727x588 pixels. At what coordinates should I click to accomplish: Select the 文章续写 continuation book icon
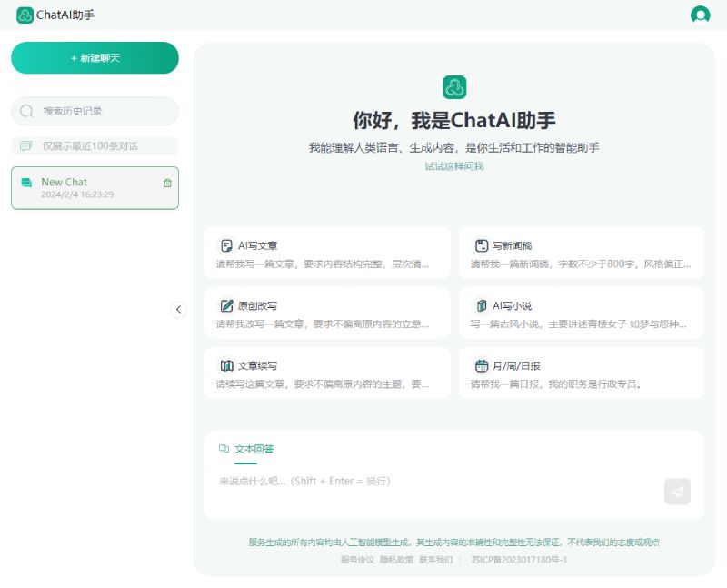pyautogui.click(x=227, y=365)
